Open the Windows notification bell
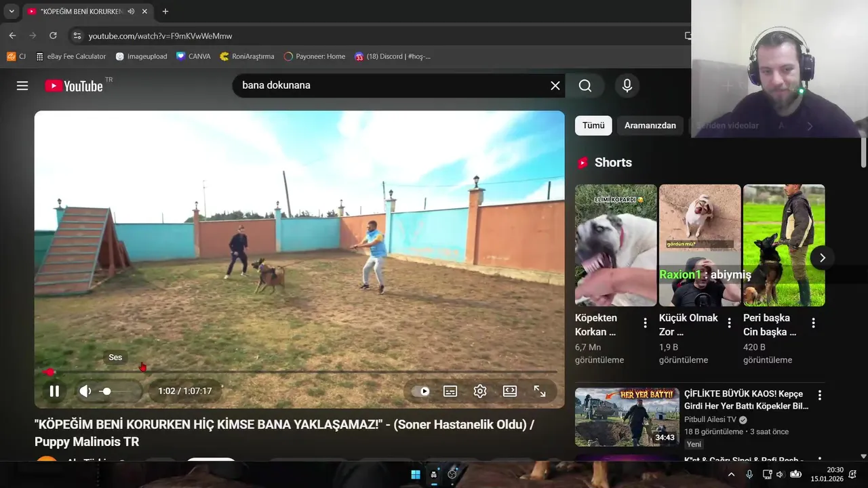The width and height of the screenshot is (868, 488). 852,474
